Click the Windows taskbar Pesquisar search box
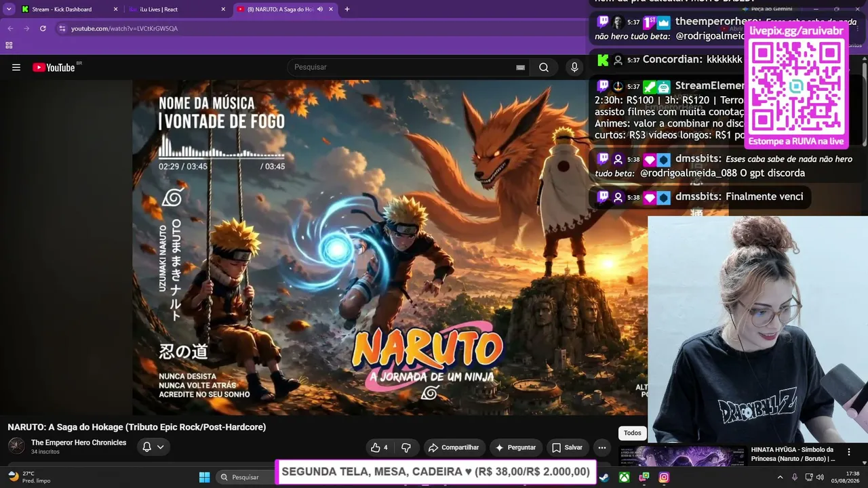Viewport: 868px width, 488px height. click(x=244, y=477)
